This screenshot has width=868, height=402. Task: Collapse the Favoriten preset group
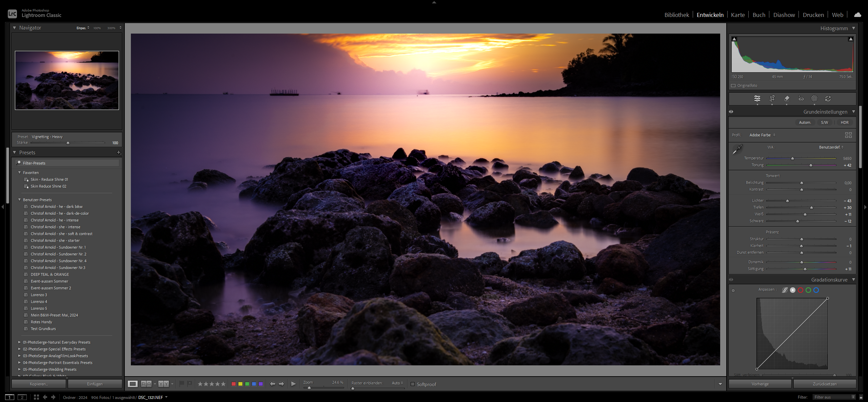(19, 173)
